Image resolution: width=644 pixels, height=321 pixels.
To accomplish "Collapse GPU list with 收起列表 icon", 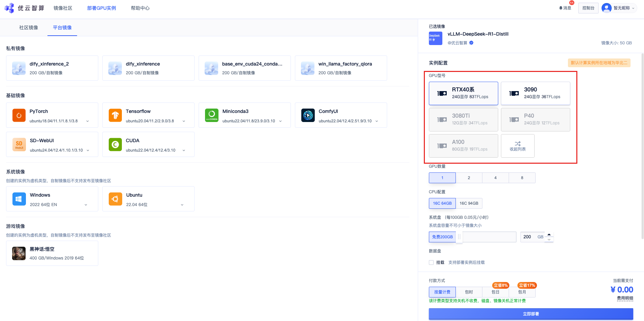I will tap(518, 144).
